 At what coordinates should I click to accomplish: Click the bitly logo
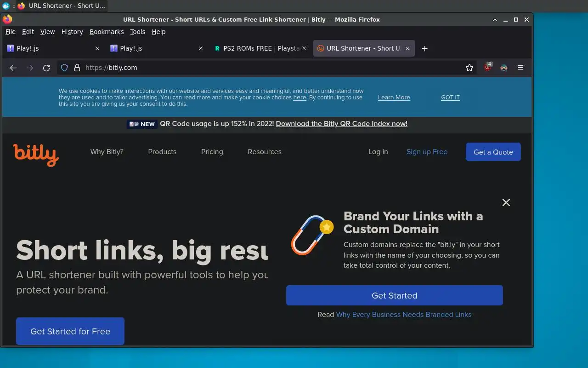(x=36, y=155)
